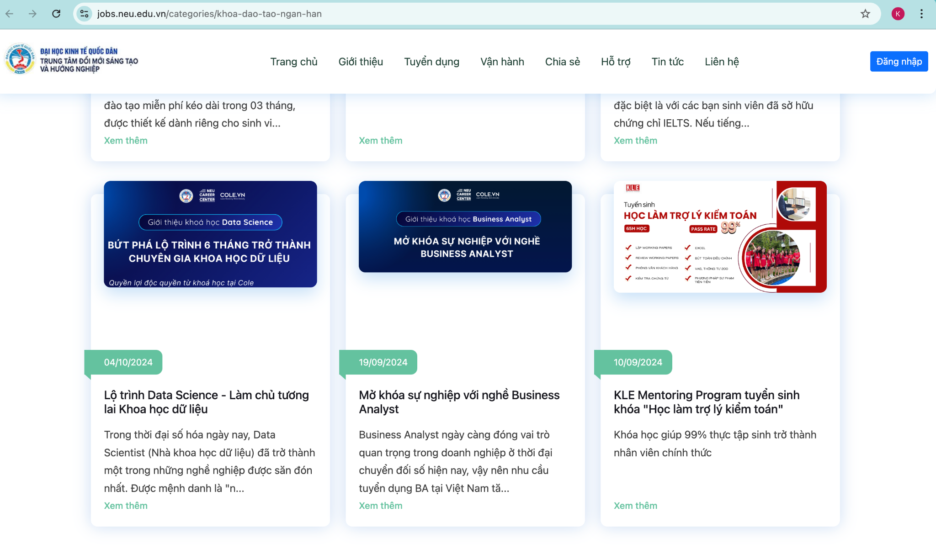The width and height of the screenshot is (936, 560).
Task: Click the 19/09/2024 date tag
Action: [x=383, y=362]
